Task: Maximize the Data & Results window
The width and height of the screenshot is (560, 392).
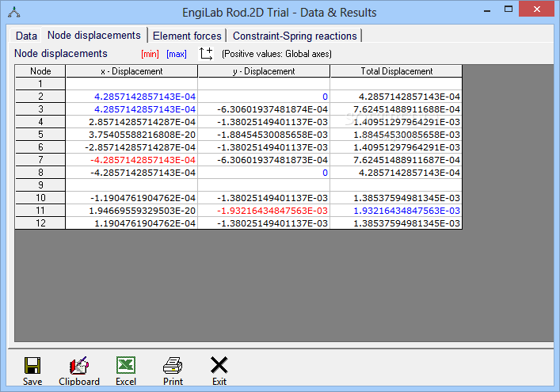Action: [x=509, y=10]
